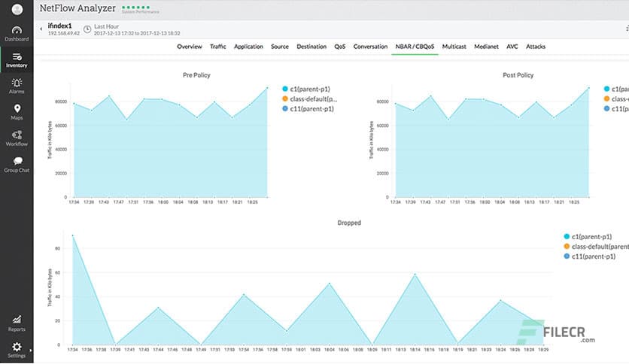Image resolution: width=629 pixels, height=364 pixels.
Task: Toggle c1 series in Post Policy legend
Action: (x=616, y=89)
